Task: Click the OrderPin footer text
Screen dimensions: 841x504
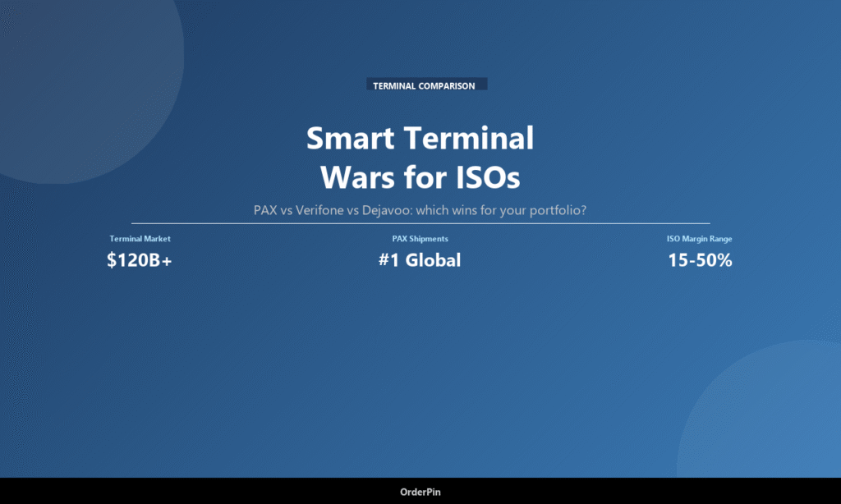Action: click(420, 492)
